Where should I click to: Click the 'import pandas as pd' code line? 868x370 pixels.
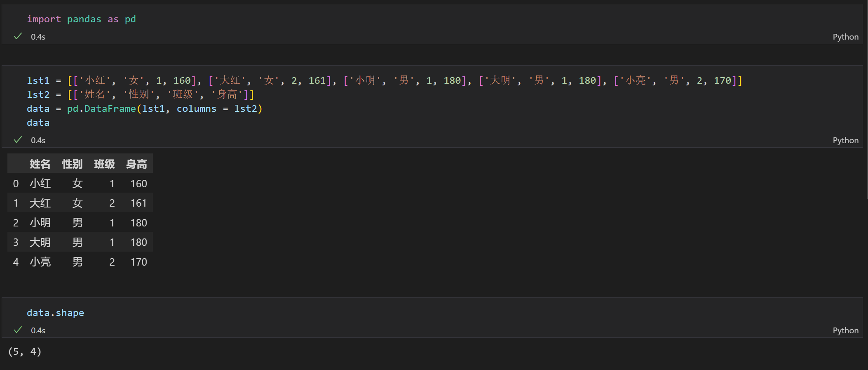point(81,19)
